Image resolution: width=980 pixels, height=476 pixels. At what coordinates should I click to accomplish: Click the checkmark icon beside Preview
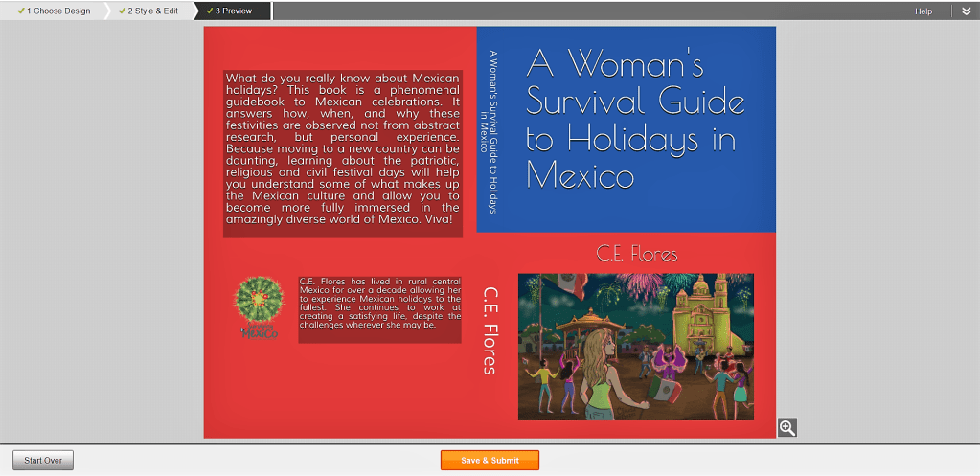[x=209, y=11]
